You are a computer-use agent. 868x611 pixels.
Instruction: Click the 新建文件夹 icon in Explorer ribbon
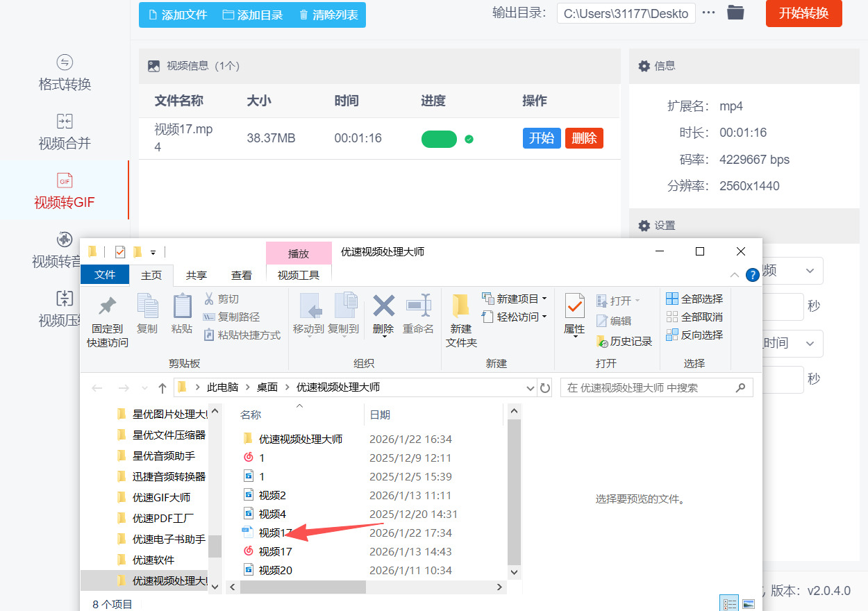click(x=461, y=316)
